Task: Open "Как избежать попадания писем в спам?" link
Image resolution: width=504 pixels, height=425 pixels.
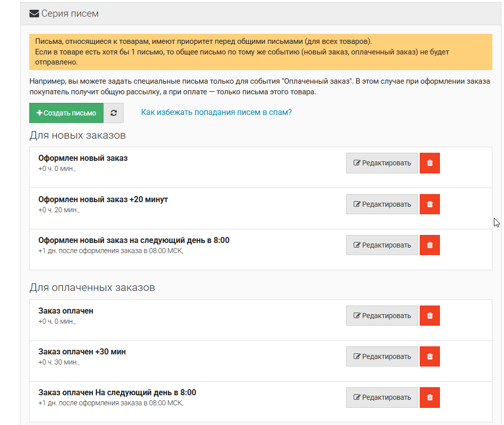Action: (x=216, y=112)
